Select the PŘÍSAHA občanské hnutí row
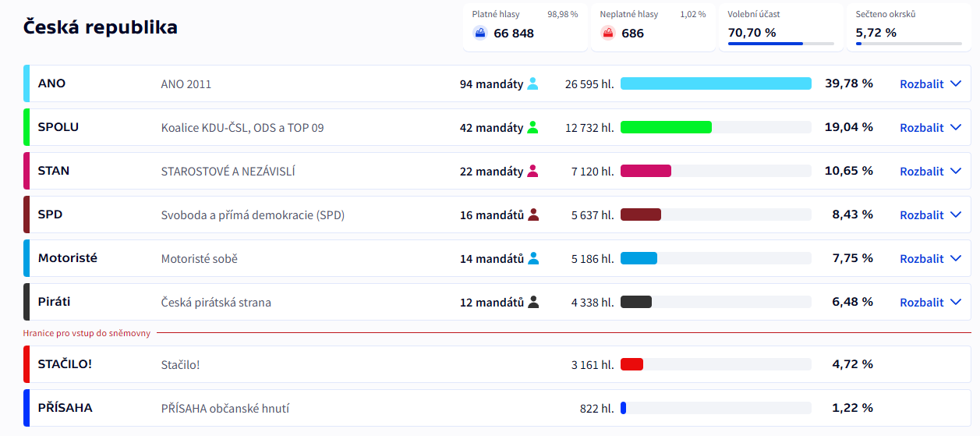The width and height of the screenshot is (980, 436). pyautogui.click(x=225, y=408)
